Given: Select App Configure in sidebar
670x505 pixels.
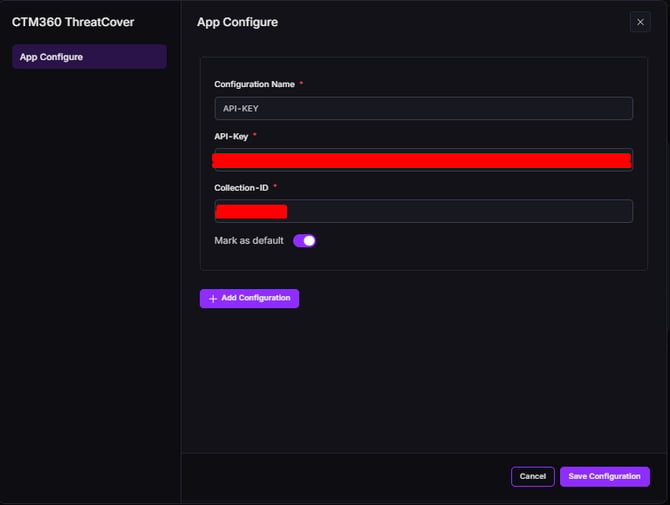Looking at the screenshot, I should [89, 57].
